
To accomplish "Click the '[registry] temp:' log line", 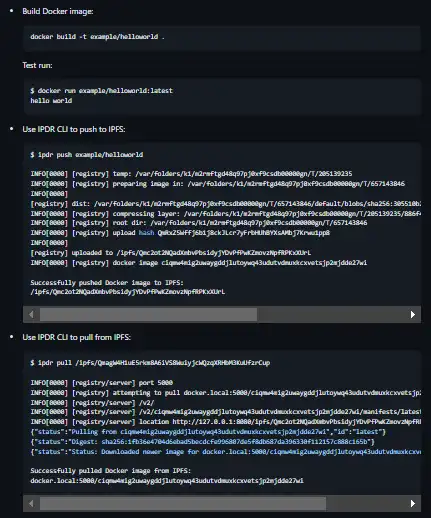I will [x=191, y=174].
